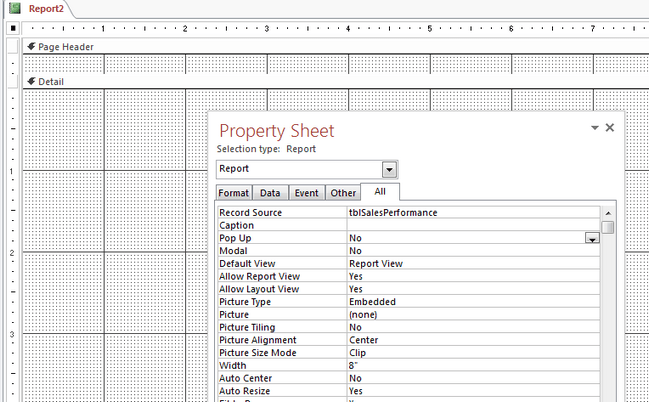Click the Default View value Report View
Viewport: 649px width, 402px height.
tap(474, 264)
